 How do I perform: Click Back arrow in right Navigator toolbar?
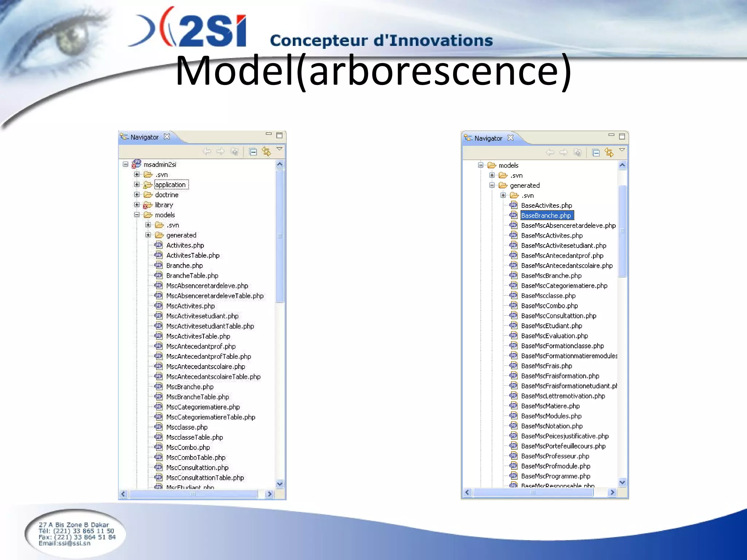coord(550,152)
